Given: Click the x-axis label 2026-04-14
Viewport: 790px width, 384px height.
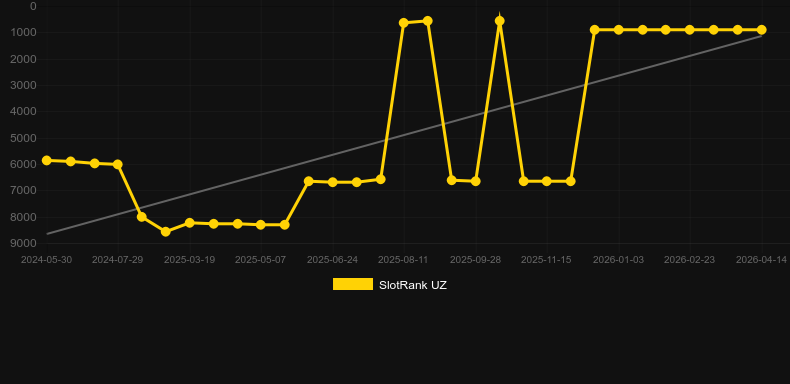Looking at the screenshot, I should (761, 260).
